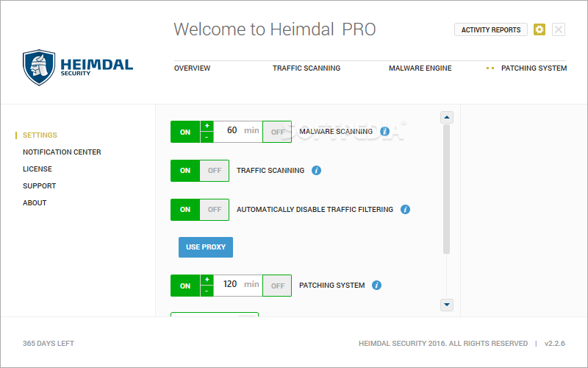
Task: Click the 120 min Patching System interval field
Action: click(x=238, y=286)
